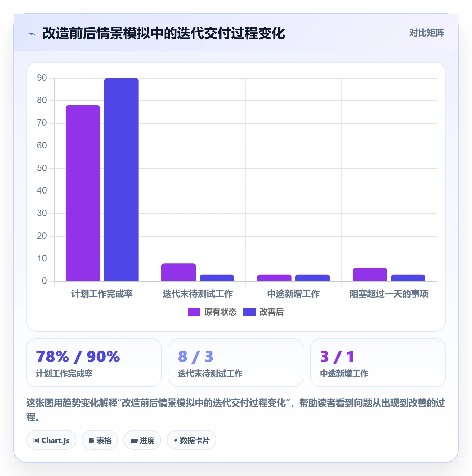This screenshot has height=476, width=472.
Task: Click the description paragraph starting 这张图用趋势变化
Action: [236, 410]
